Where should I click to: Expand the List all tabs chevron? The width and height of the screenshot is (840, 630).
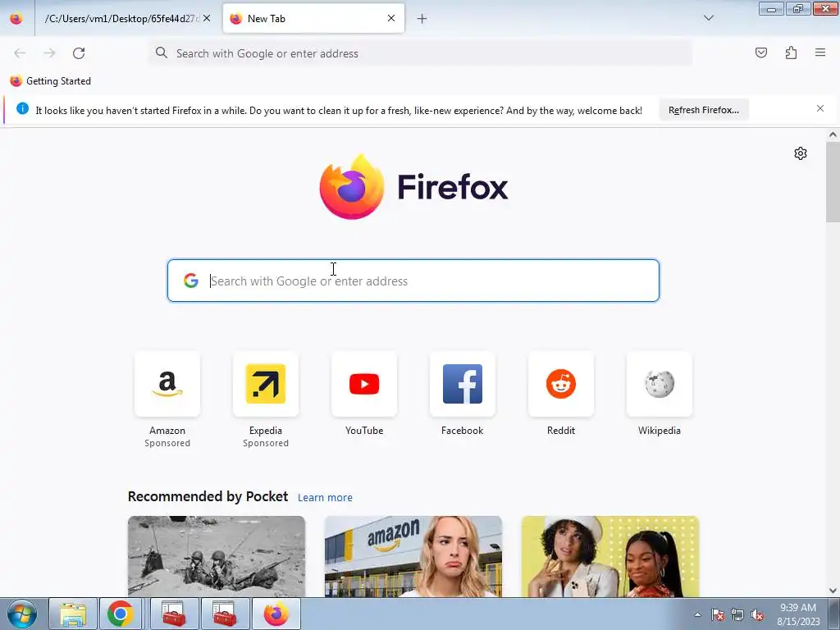[708, 18]
